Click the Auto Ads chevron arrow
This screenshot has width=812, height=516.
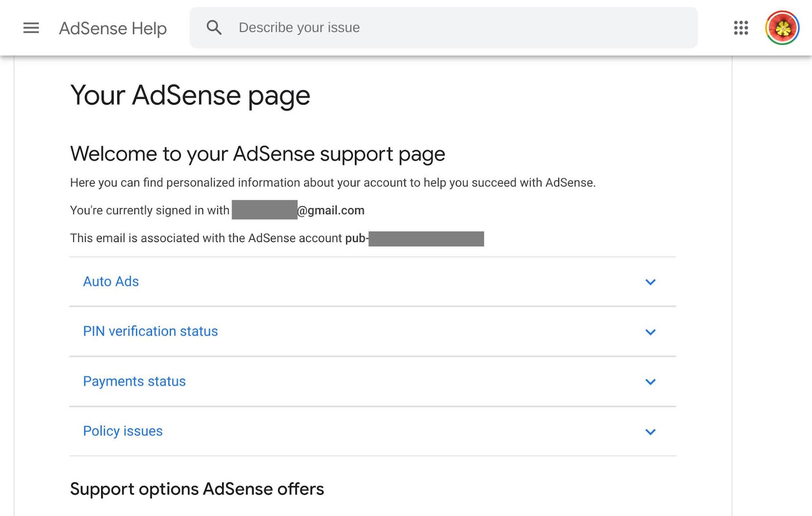(x=650, y=282)
